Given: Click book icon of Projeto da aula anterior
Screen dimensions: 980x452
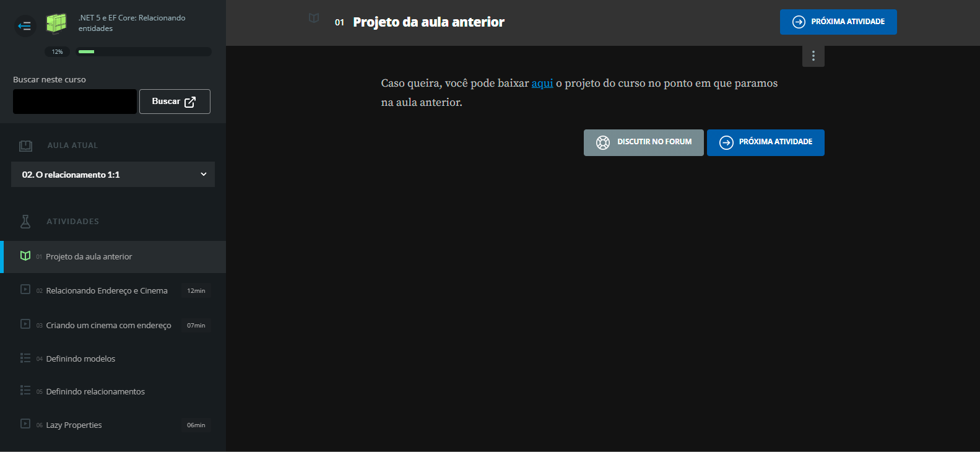Looking at the screenshot, I should click(25, 256).
